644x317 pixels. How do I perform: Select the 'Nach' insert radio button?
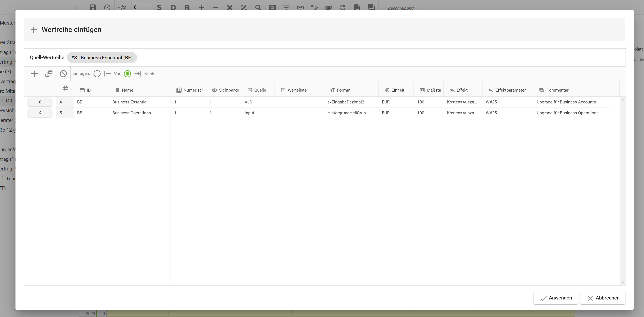click(x=127, y=74)
